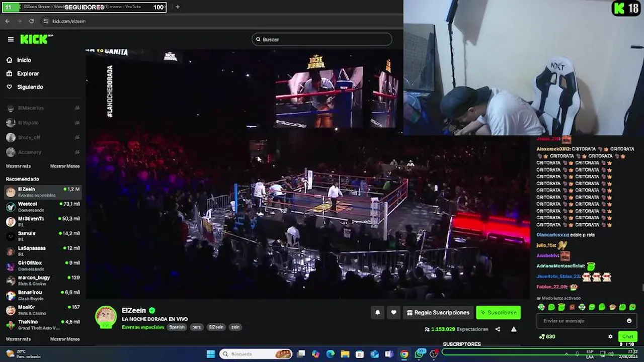Open Task View on the taskbar

coord(301,354)
